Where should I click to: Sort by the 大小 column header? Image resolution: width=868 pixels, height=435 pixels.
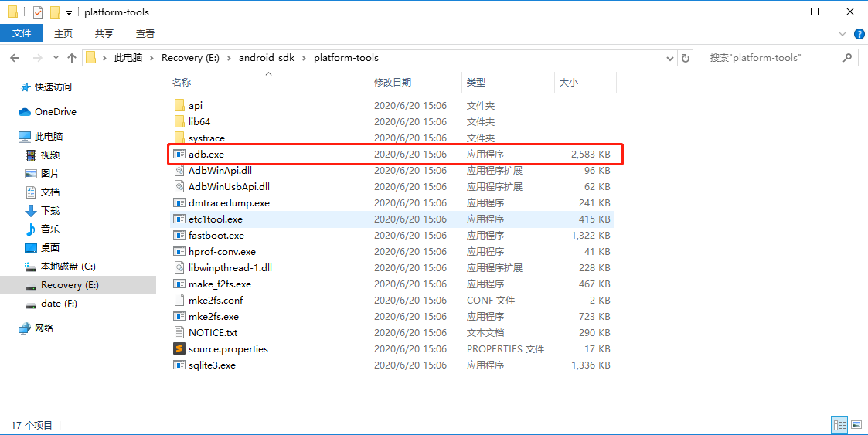[x=569, y=83]
